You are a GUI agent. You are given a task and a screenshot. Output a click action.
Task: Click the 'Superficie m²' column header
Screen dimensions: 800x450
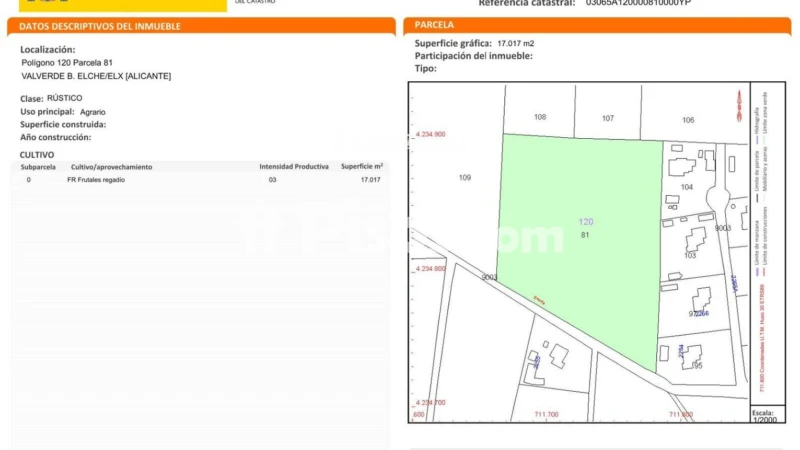click(x=362, y=166)
